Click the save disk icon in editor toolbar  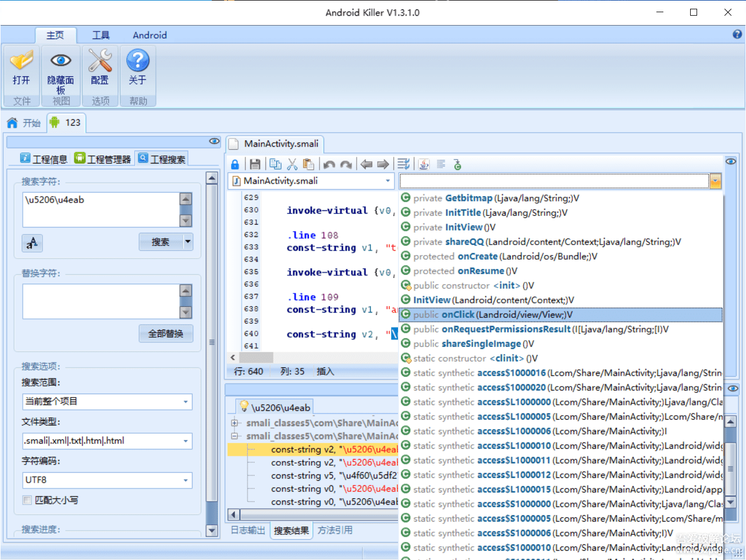point(255,164)
